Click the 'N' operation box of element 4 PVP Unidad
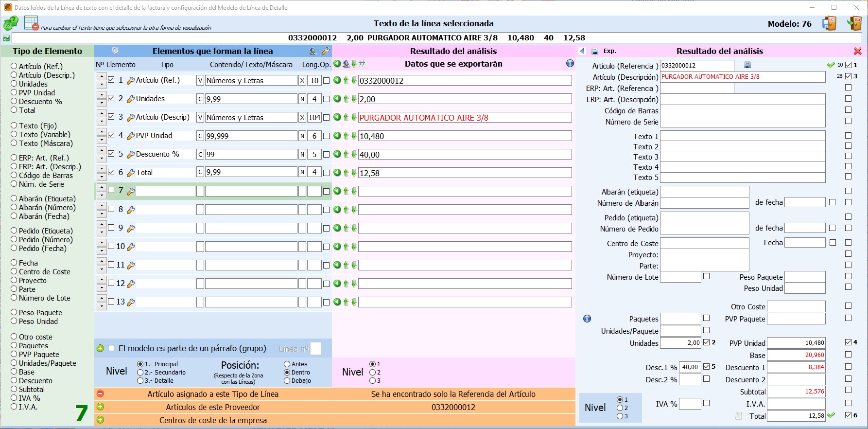868x429 pixels. tap(302, 136)
